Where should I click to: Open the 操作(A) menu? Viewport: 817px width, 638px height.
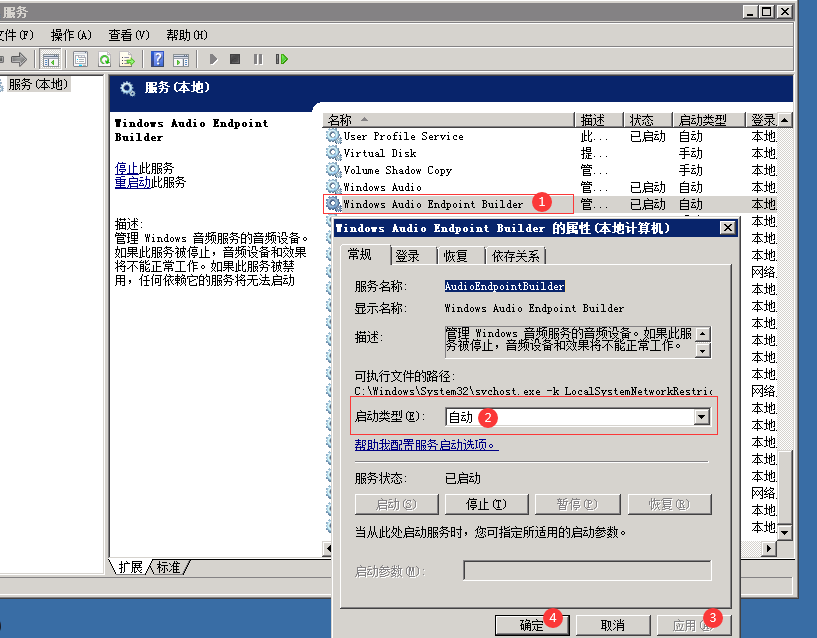71,35
